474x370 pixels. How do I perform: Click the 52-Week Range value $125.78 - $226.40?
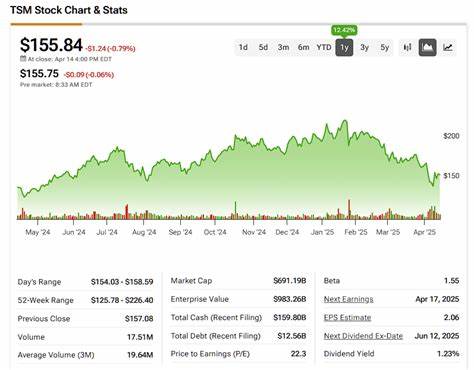tap(122, 300)
